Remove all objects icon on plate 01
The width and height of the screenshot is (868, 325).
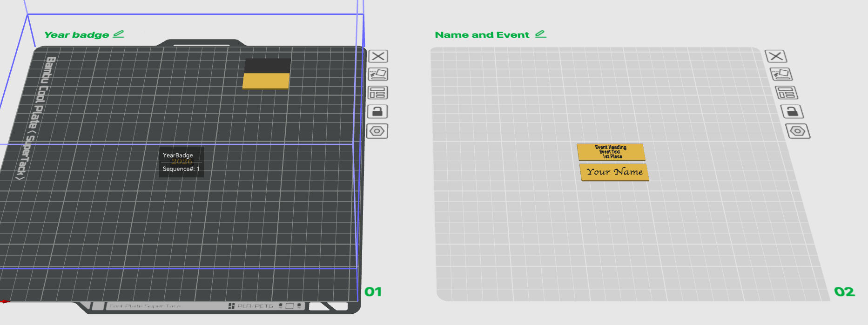pos(378,56)
